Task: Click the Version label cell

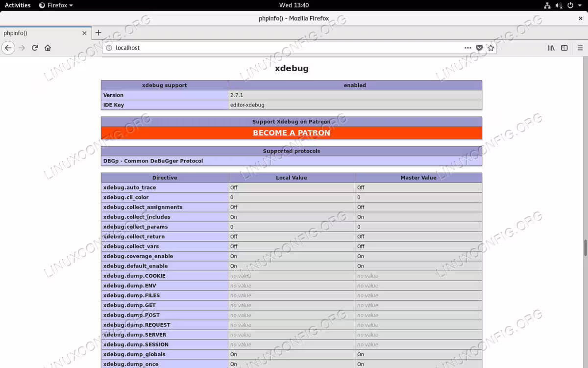Action: tap(165, 95)
